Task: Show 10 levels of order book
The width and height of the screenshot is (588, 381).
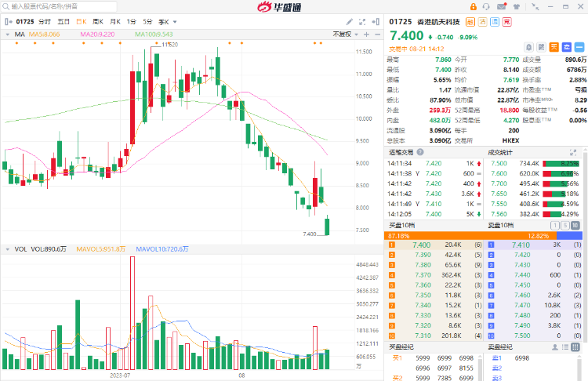Action: pos(575,225)
